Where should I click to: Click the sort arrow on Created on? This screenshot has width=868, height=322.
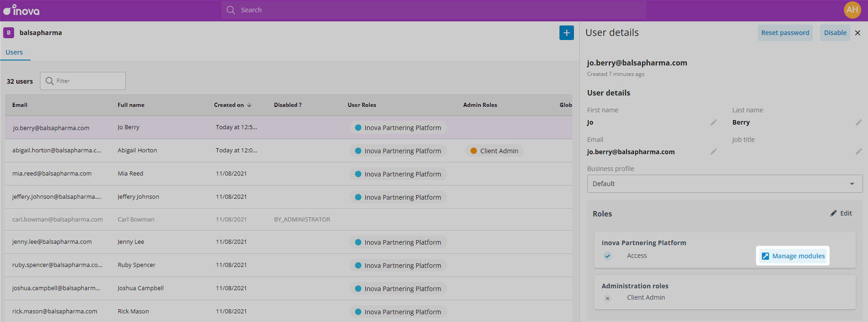249,105
